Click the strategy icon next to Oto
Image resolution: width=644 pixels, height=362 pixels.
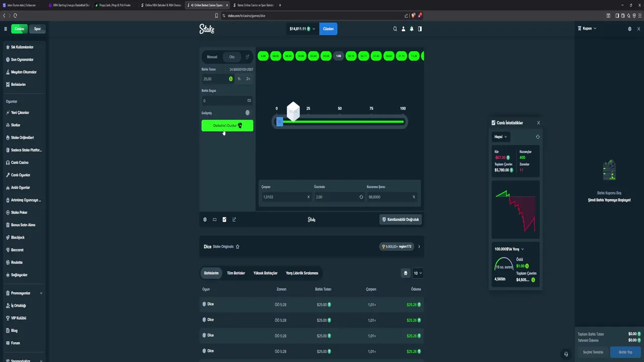click(247, 57)
